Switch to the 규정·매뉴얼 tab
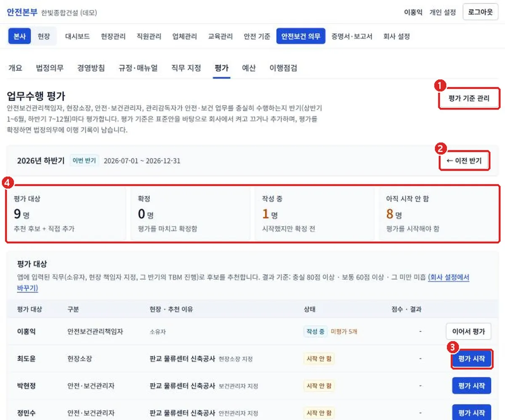The image size is (505, 420). (138, 68)
